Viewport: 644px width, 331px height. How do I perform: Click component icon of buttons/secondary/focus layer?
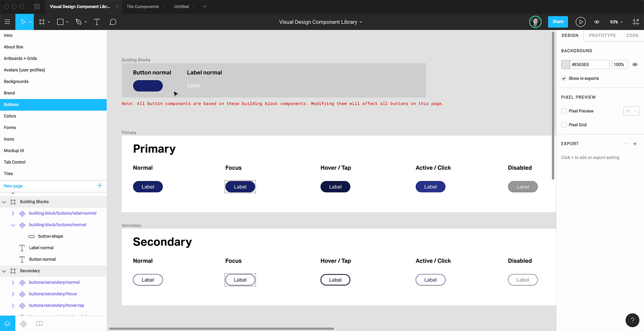point(22,294)
